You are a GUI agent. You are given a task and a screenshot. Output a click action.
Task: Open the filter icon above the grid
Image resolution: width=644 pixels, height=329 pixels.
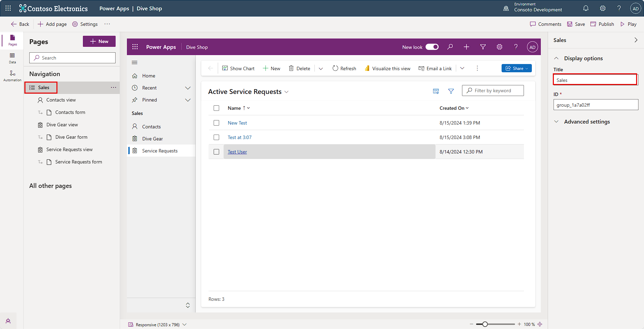[x=451, y=91]
